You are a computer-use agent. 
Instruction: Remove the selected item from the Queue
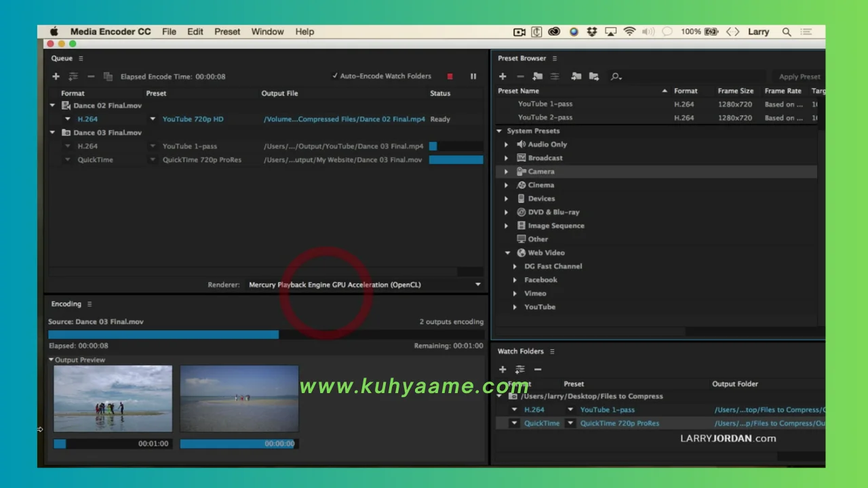[x=91, y=77]
